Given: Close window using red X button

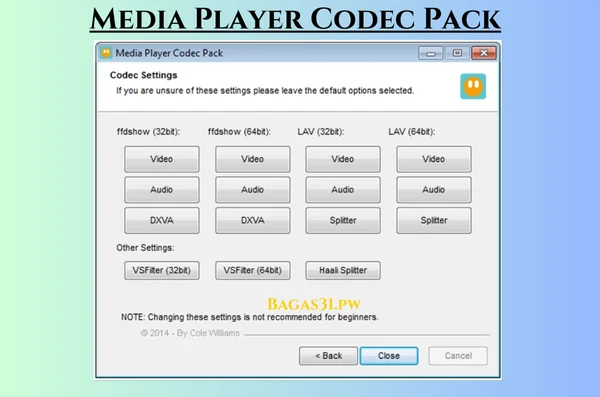Looking at the screenshot, I should point(484,53).
